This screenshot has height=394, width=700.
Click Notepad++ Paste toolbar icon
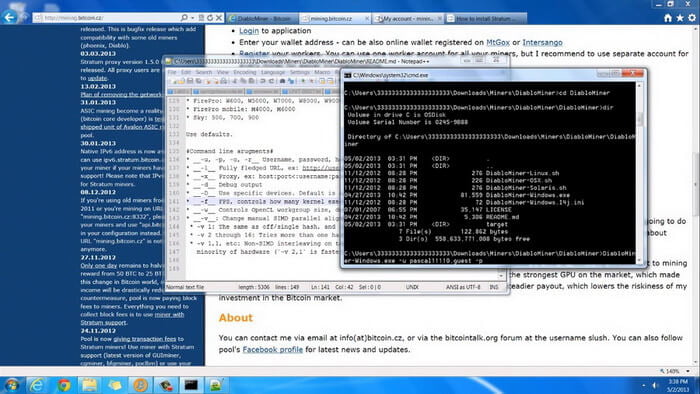(x=252, y=81)
